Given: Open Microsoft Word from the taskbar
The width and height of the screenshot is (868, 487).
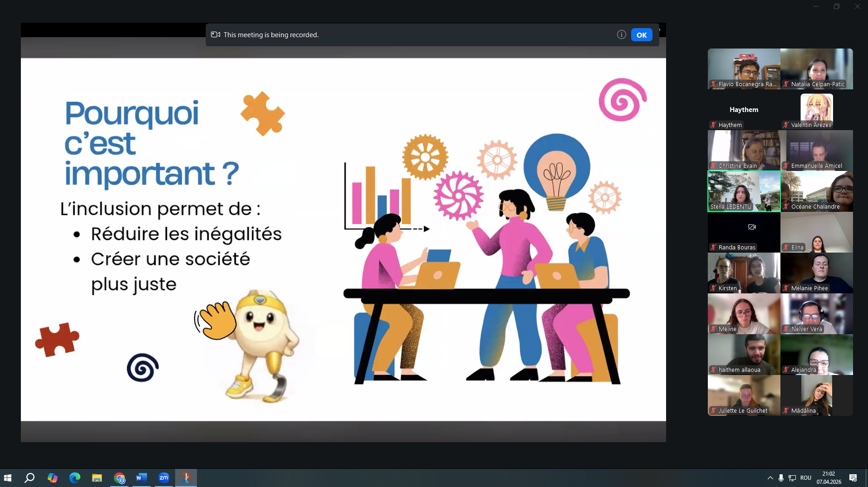Looking at the screenshot, I should coord(142,477).
